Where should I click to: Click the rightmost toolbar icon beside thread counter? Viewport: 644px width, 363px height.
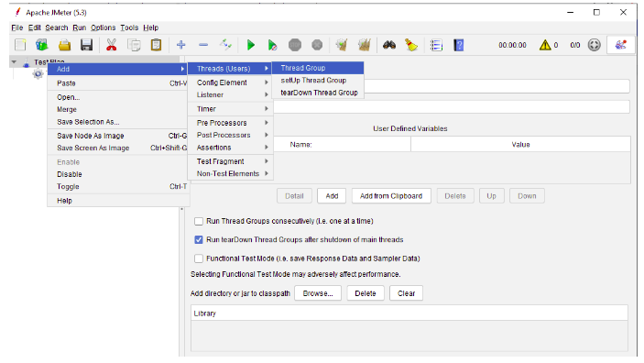(621, 45)
